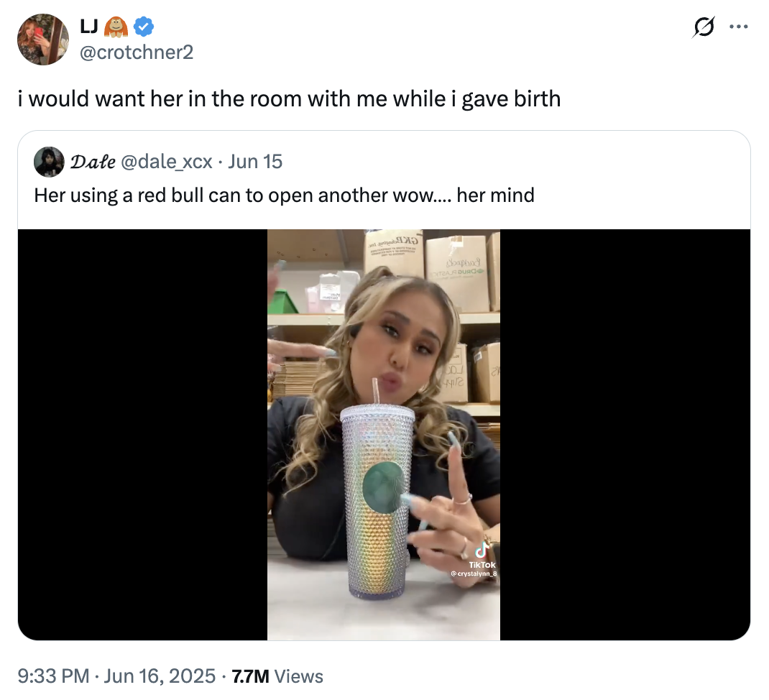Click the orange emoji badge beside LJ
This screenshot has height=700, width=769.
tap(116, 27)
